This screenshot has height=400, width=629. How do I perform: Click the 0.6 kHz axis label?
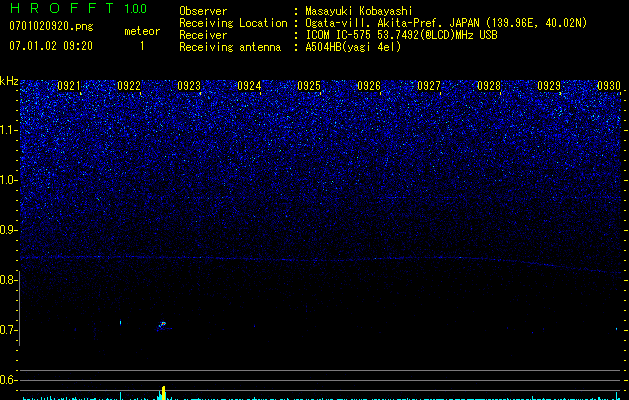pyautogui.click(x=9, y=380)
